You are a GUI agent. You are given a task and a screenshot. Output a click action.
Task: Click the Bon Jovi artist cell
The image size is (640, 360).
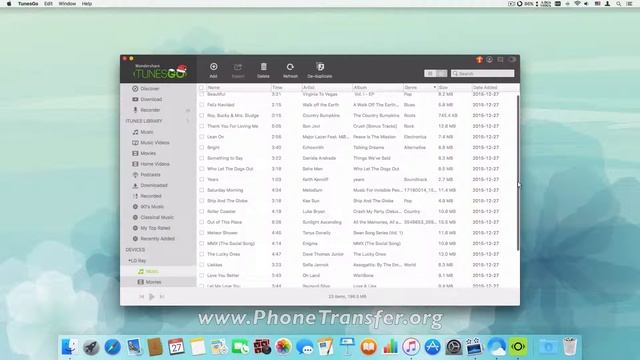coord(311,126)
